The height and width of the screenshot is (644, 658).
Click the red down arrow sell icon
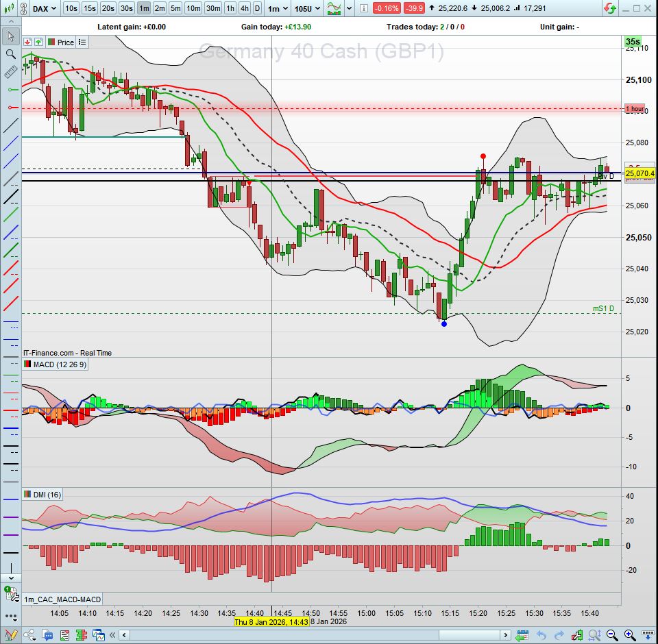click(27, 42)
